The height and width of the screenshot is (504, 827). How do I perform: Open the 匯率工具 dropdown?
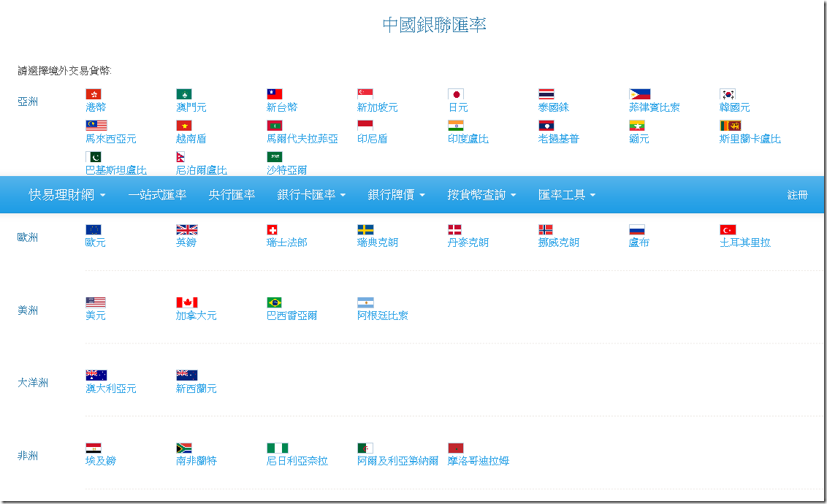[566, 195]
